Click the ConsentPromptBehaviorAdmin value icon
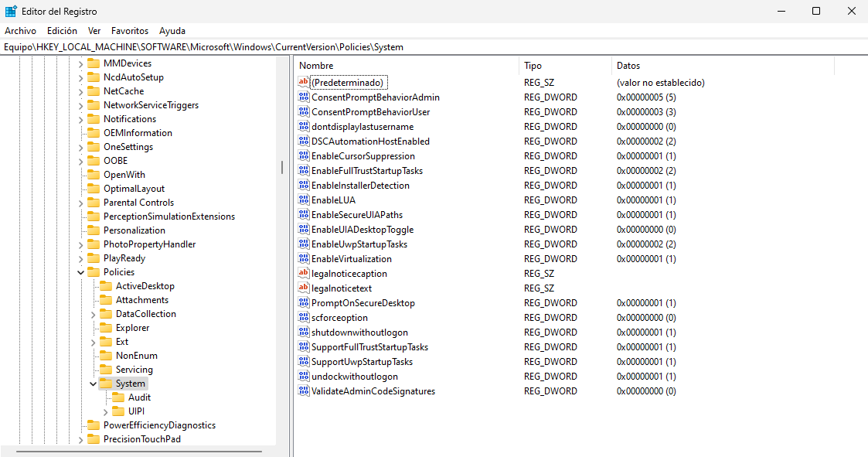Viewport: 868px width, 457px height. click(x=304, y=97)
